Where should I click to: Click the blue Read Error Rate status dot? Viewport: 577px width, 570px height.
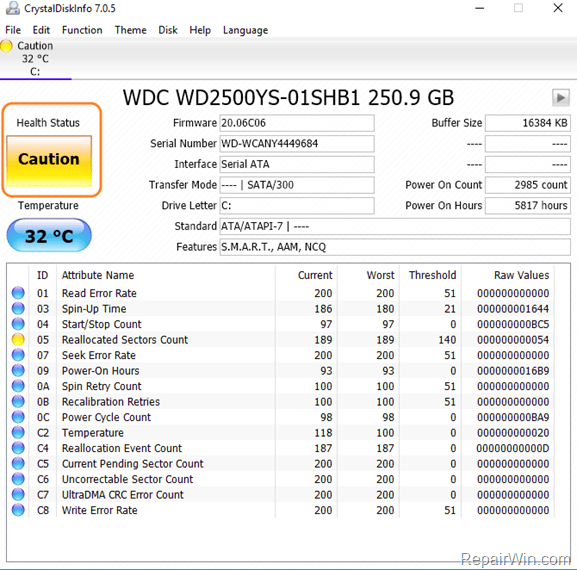(x=18, y=293)
